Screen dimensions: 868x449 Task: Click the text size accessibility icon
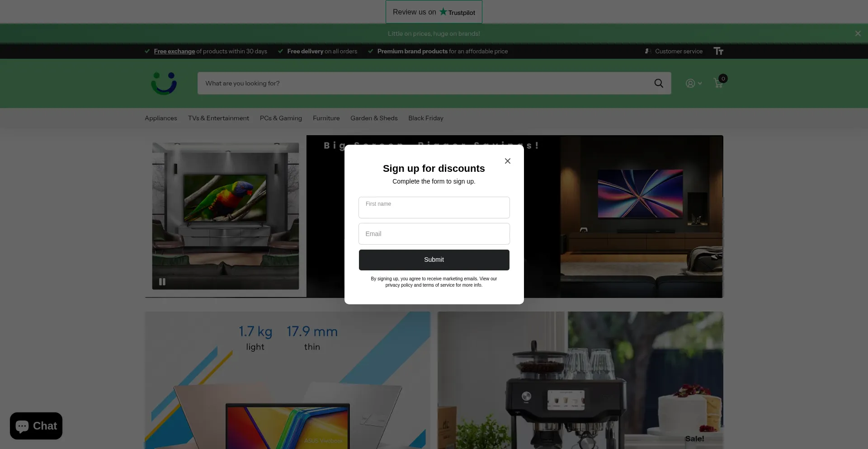718,51
